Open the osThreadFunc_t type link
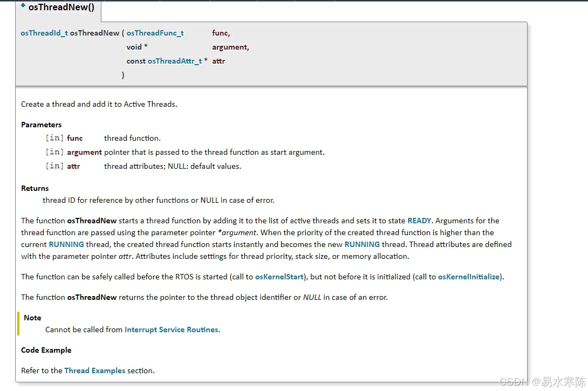The width and height of the screenshot is (588, 391). (x=155, y=33)
